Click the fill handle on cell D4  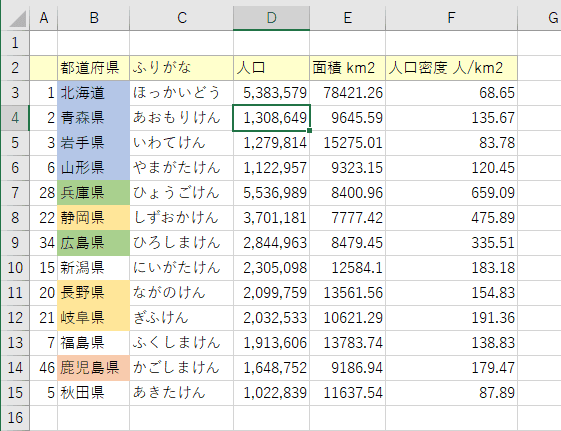tap(309, 131)
